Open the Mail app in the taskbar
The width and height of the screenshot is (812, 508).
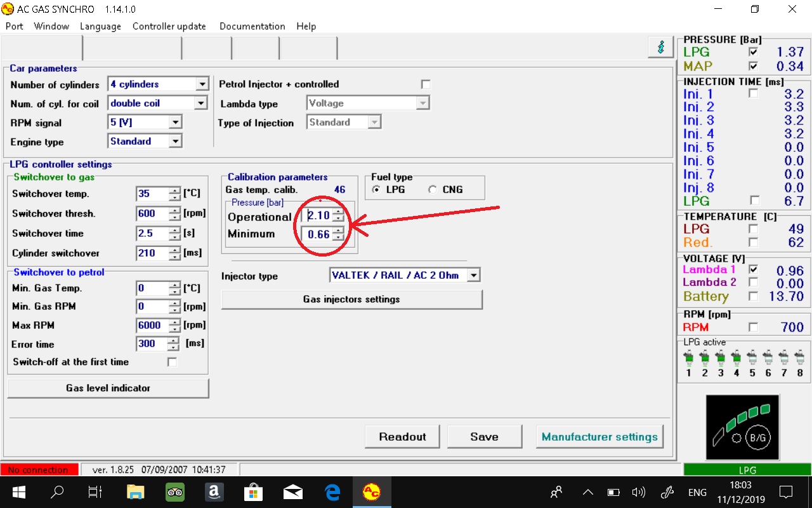coord(292,492)
